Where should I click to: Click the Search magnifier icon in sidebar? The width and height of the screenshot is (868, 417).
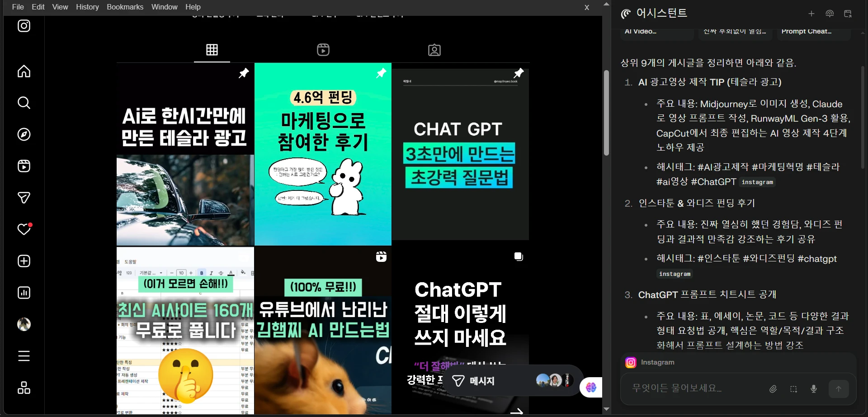pyautogui.click(x=24, y=103)
